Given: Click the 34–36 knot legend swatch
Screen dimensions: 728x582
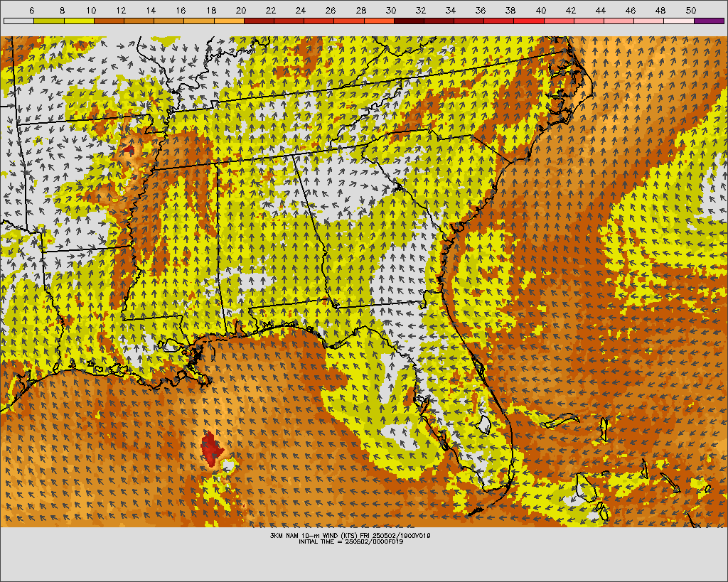Looking at the screenshot, I should point(469,21).
